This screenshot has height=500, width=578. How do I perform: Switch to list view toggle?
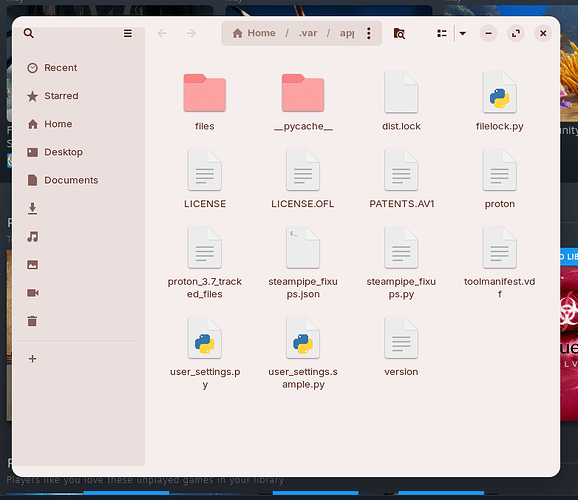pyautogui.click(x=442, y=34)
